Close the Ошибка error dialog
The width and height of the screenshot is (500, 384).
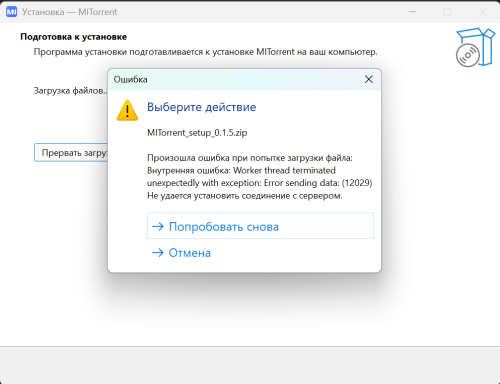click(x=369, y=79)
